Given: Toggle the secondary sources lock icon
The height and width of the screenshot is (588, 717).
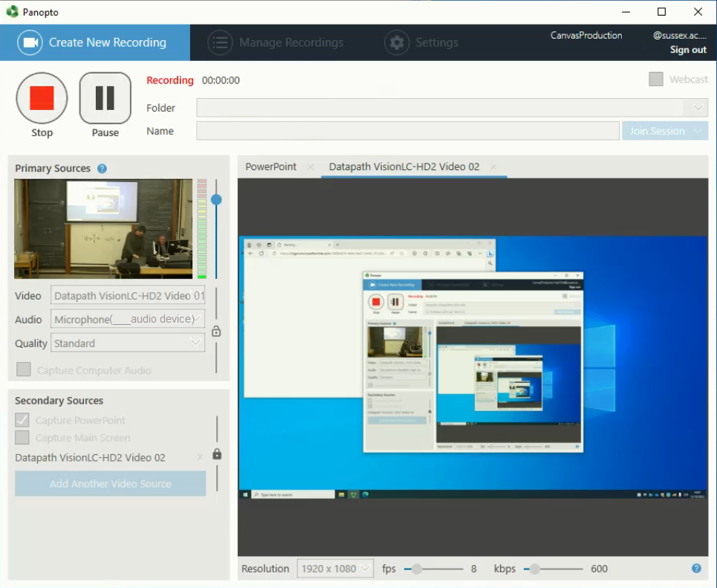Looking at the screenshot, I should point(217,454).
